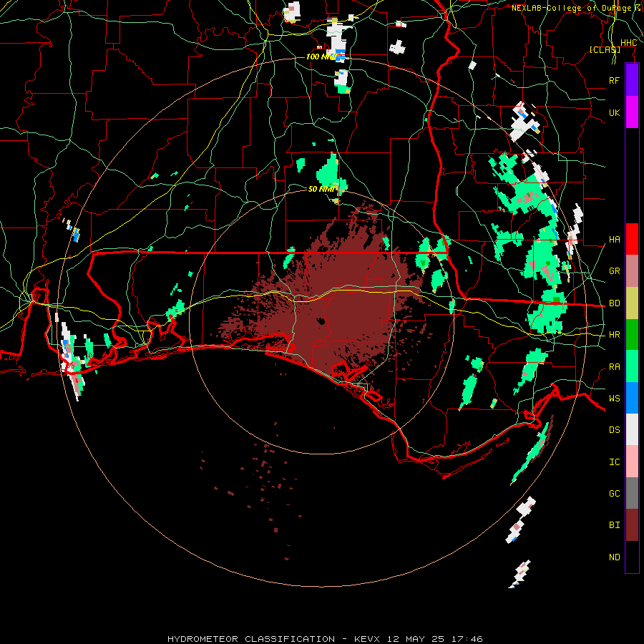
Task: Click the GR salmon legend swatch
Action: (x=632, y=271)
